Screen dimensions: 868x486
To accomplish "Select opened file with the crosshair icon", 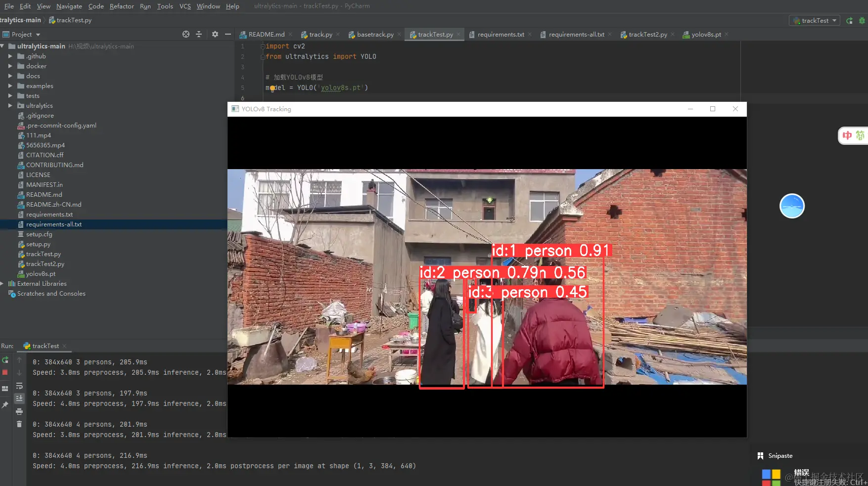I will pos(185,34).
